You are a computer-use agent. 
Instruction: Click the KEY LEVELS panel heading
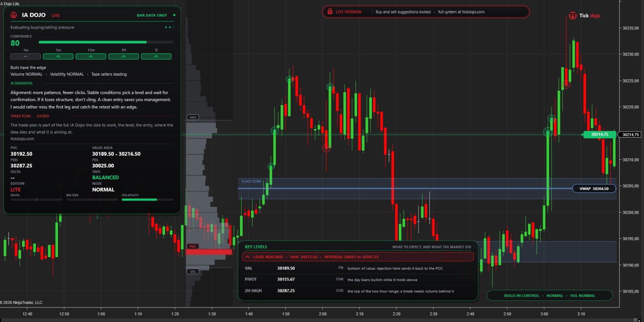pyautogui.click(x=256, y=247)
